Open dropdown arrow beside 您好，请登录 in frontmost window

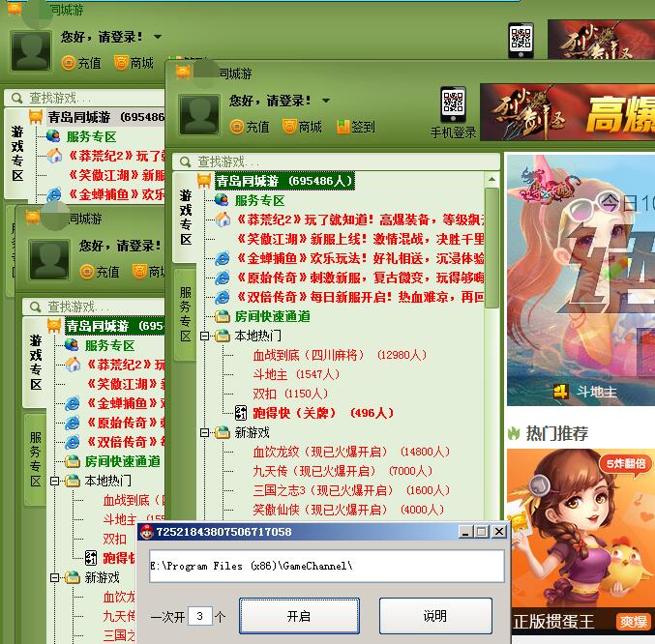pyautogui.click(x=325, y=101)
